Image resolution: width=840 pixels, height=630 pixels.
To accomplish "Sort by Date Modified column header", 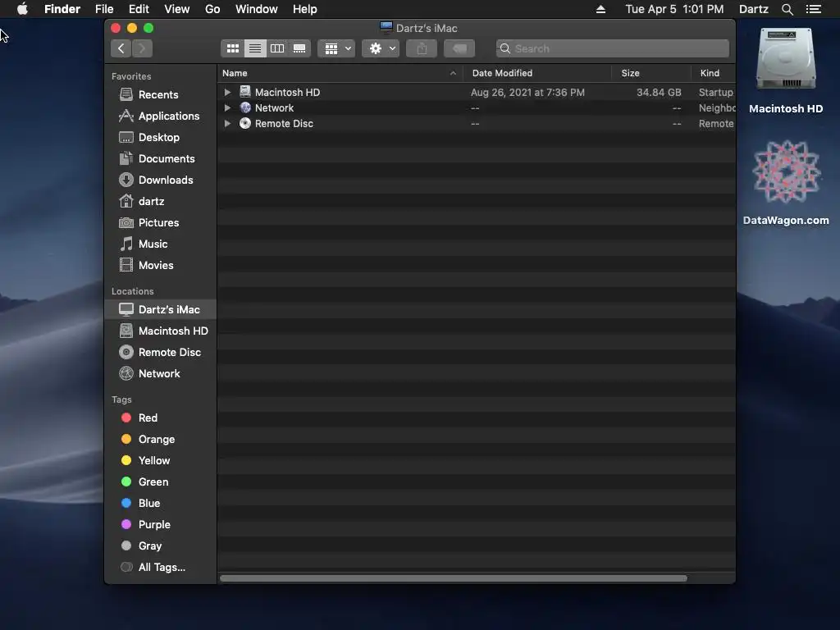I will [x=537, y=73].
